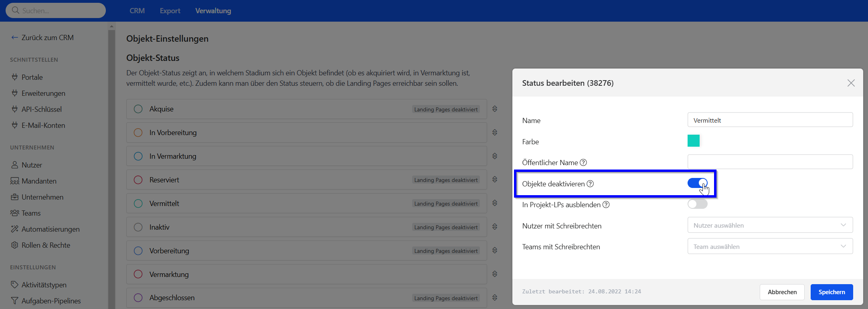Click help icon beside Öffentlicher Name
Image resolution: width=868 pixels, height=309 pixels.
click(583, 163)
